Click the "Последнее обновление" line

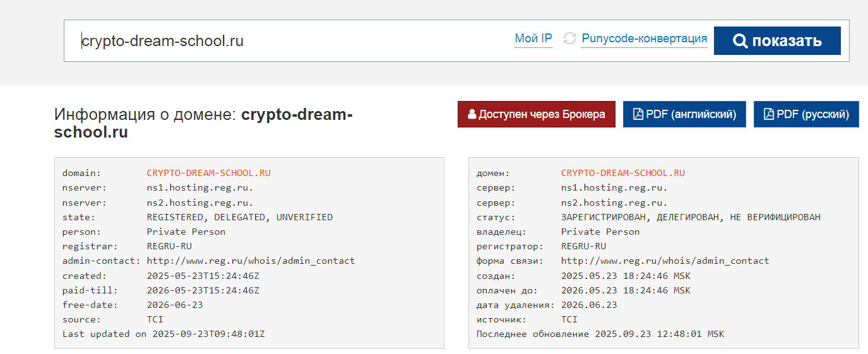tap(600, 334)
